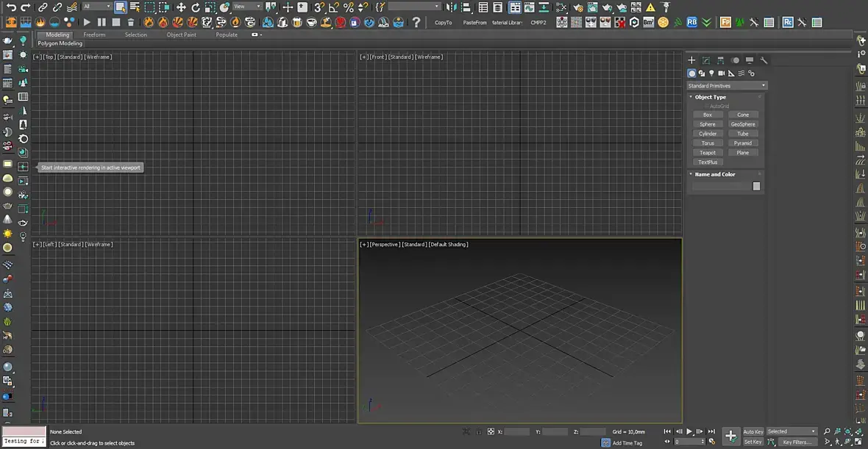
Task: Select the Move tool in the toolbar
Action: pos(181,7)
